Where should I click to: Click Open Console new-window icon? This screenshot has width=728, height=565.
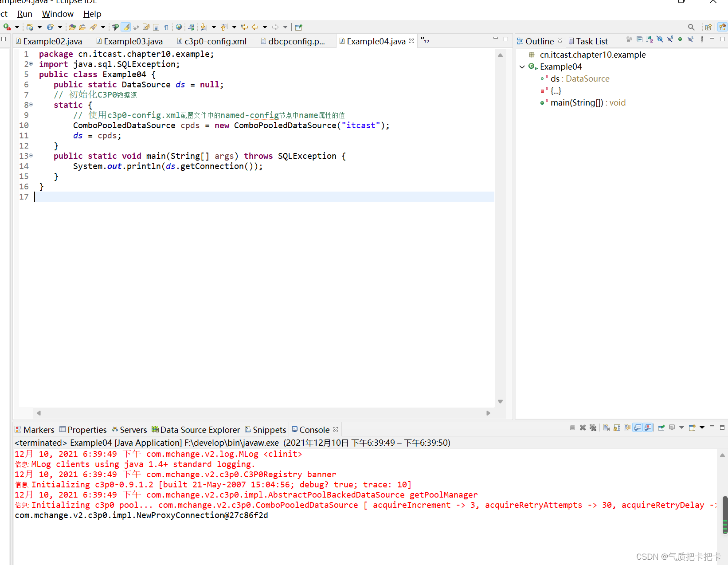pyautogui.click(x=692, y=428)
